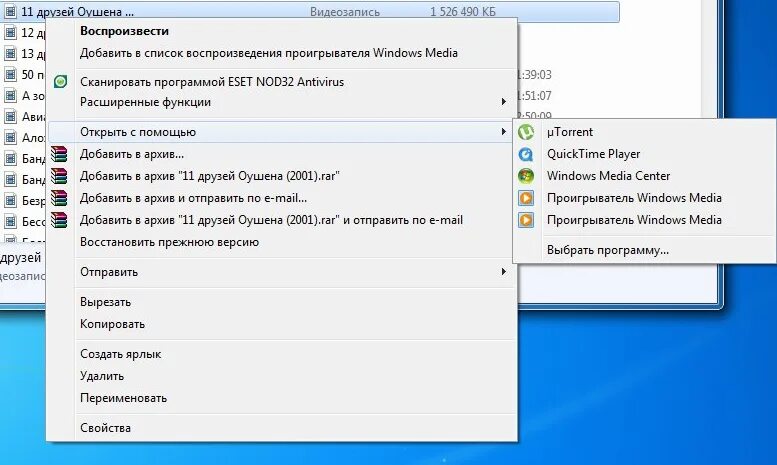Image resolution: width=777 pixels, height=465 pixels.
Task: Click the Windows Media Center icon
Action: click(526, 176)
